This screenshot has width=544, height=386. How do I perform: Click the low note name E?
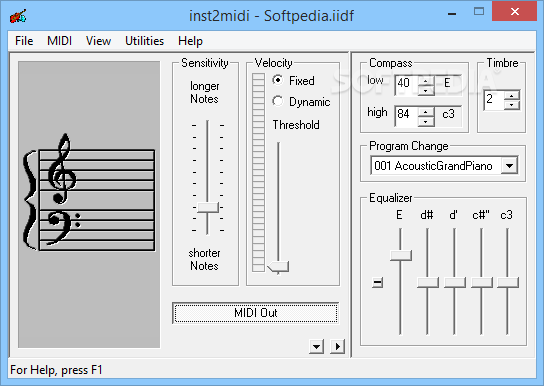pyautogui.click(x=447, y=83)
